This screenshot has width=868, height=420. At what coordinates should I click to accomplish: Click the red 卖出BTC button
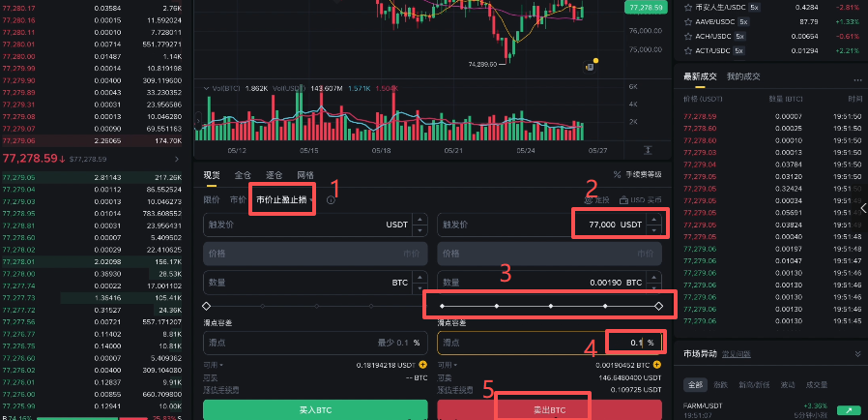click(x=550, y=410)
